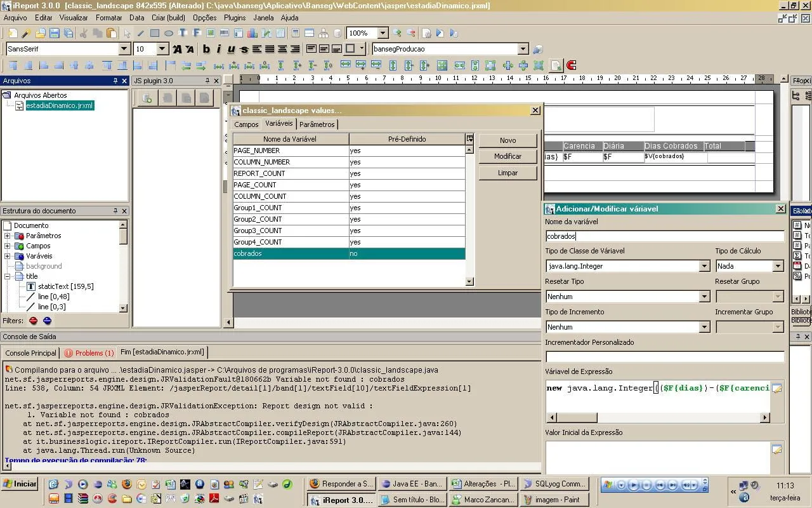Screen dimensions: 812x508
Task: Click the database icon in the toolbar
Action: pos(337,33)
